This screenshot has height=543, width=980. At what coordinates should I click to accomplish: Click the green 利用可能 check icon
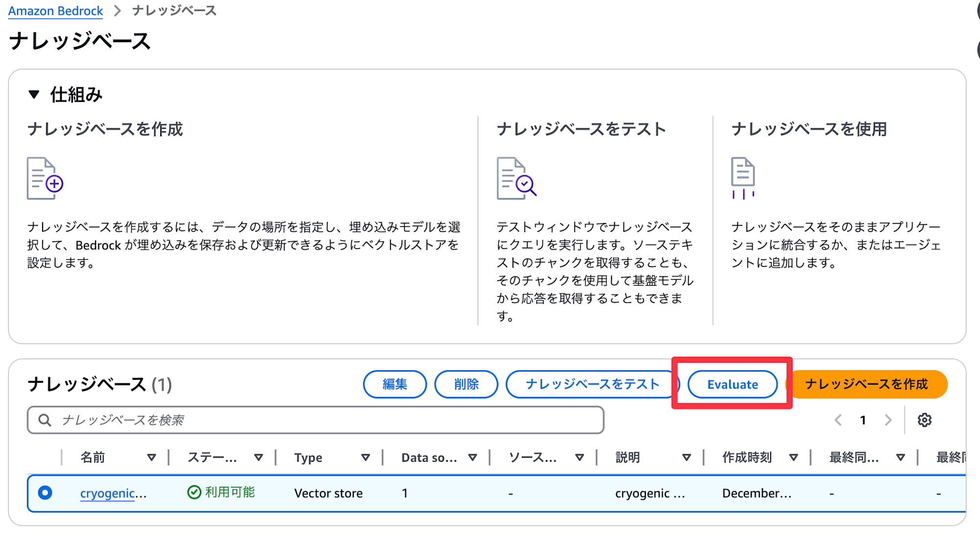pos(194,492)
